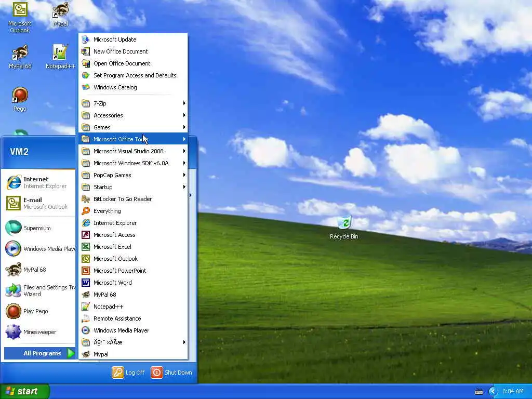Launch Minesweeper from Start menu
This screenshot has width=532, height=399.
40,332
